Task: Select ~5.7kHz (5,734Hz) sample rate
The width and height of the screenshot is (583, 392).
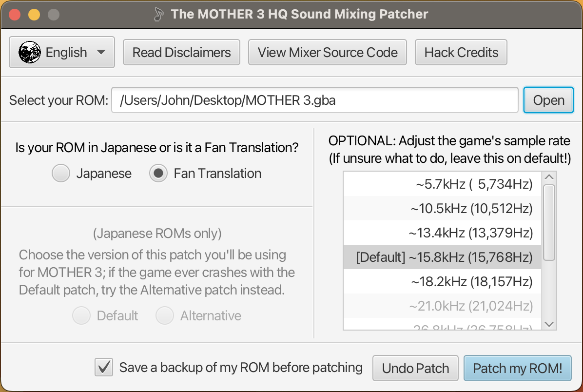Action: pyautogui.click(x=442, y=184)
